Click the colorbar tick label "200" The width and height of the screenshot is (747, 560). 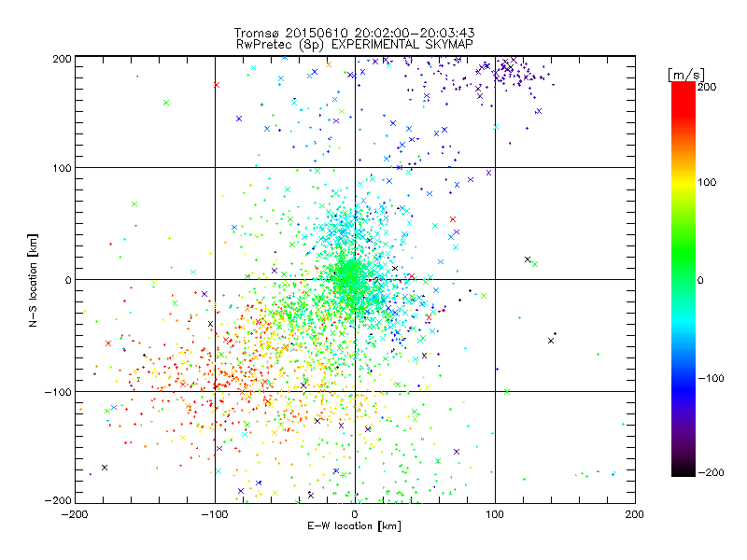[x=707, y=87]
